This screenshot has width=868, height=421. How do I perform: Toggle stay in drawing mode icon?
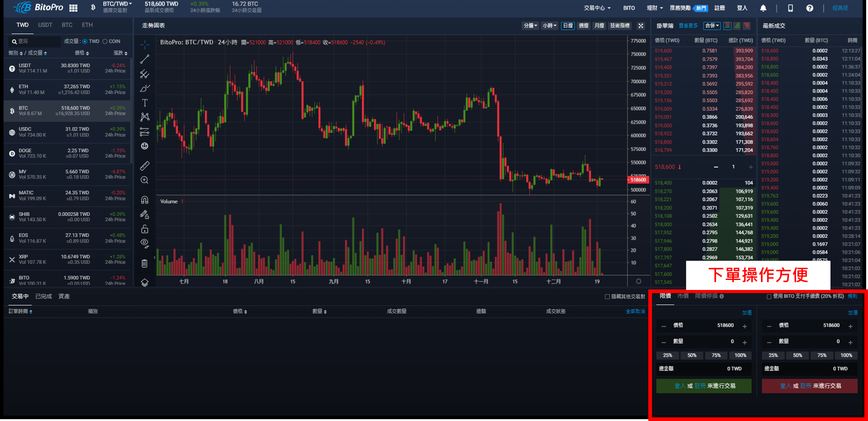click(x=145, y=214)
